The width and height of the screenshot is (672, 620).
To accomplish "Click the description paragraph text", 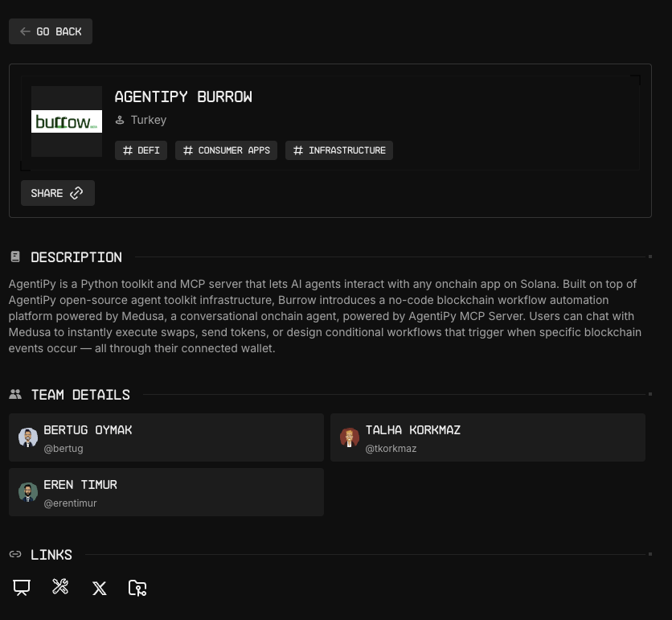I will coord(326,316).
